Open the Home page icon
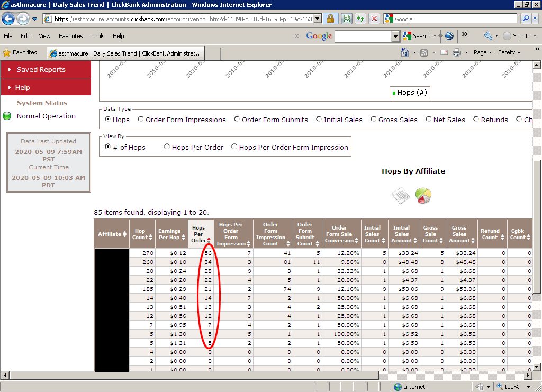The image size is (542, 392). (405, 52)
